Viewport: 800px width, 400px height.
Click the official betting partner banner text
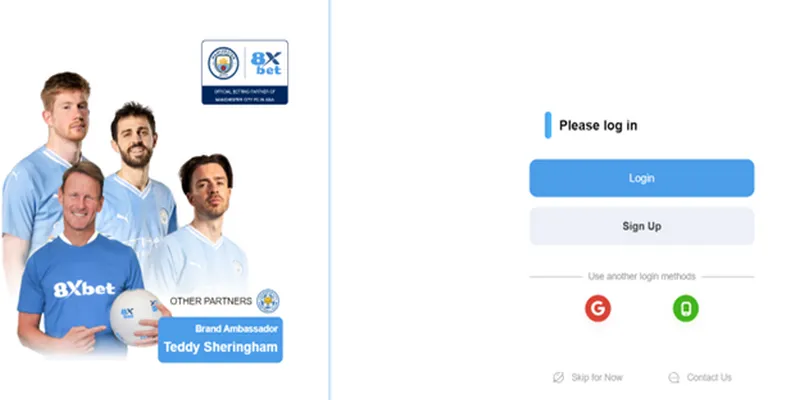coord(244,94)
